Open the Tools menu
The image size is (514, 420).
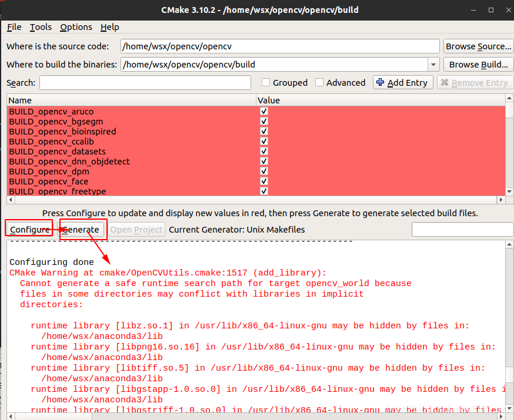point(41,27)
